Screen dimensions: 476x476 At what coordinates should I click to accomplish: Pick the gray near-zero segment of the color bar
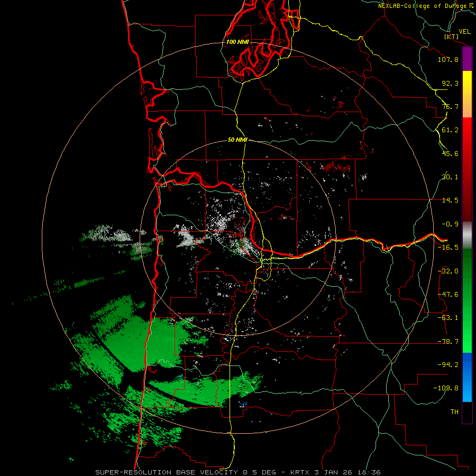(467, 235)
